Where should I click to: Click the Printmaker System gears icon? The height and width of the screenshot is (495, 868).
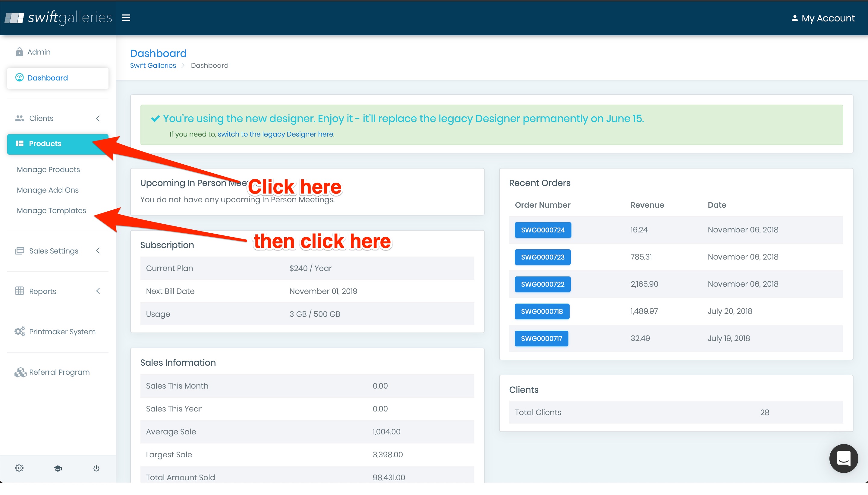coord(20,332)
